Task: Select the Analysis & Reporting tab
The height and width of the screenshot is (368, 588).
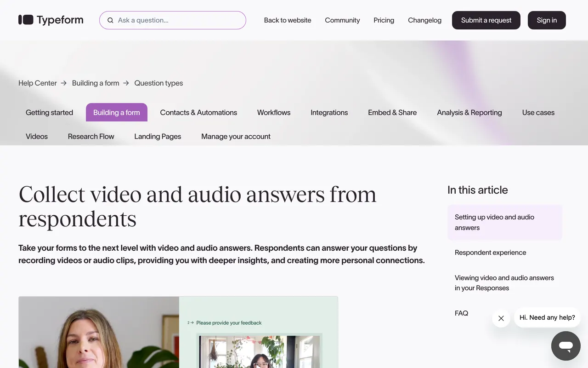Action: tap(469, 112)
